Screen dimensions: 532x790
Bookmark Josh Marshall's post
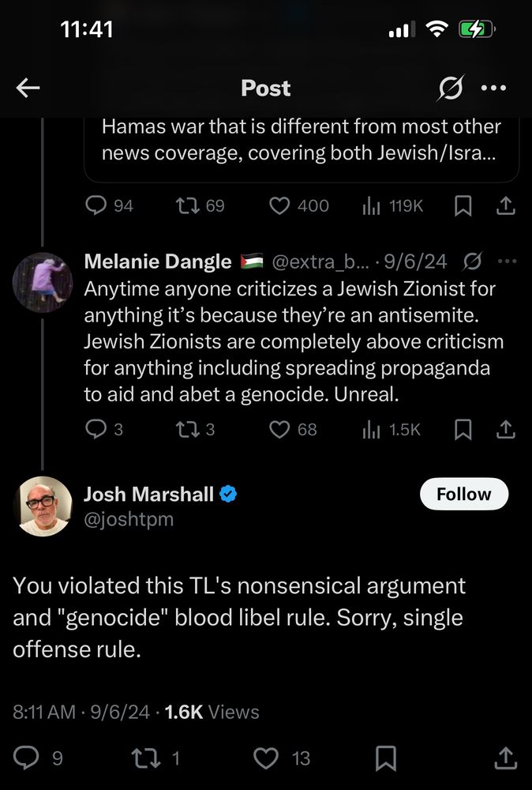tap(386, 758)
